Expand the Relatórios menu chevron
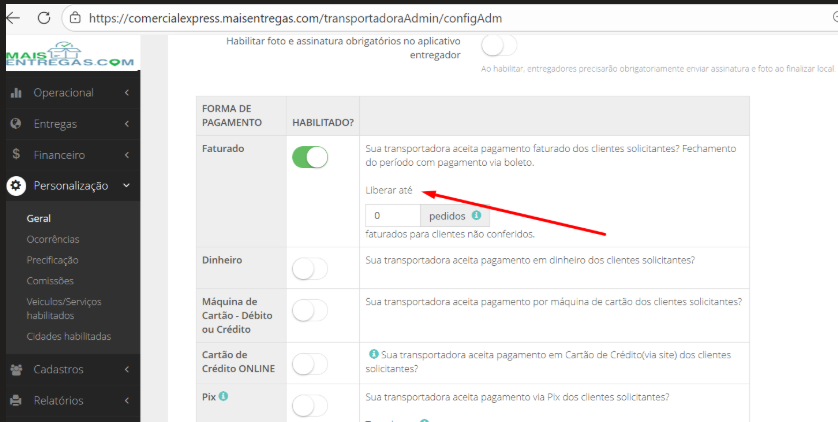The height and width of the screenshot is (422, 838). tap(127, 400)
